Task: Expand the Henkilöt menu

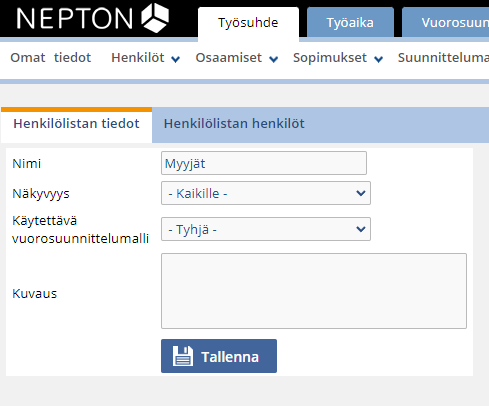Action: [x=145, y=58]
